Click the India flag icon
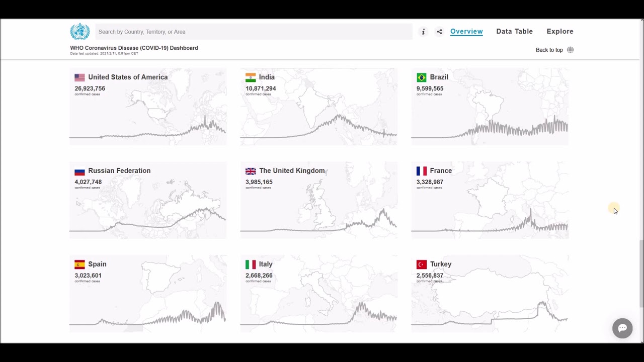644x362 pixels. click(251, 77)
